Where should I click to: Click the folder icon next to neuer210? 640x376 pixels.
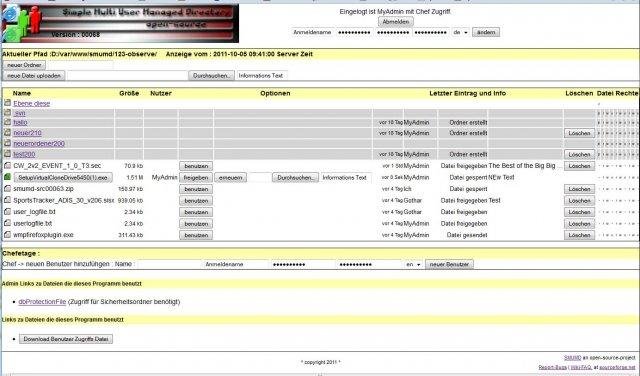click(x=7, y=133)
